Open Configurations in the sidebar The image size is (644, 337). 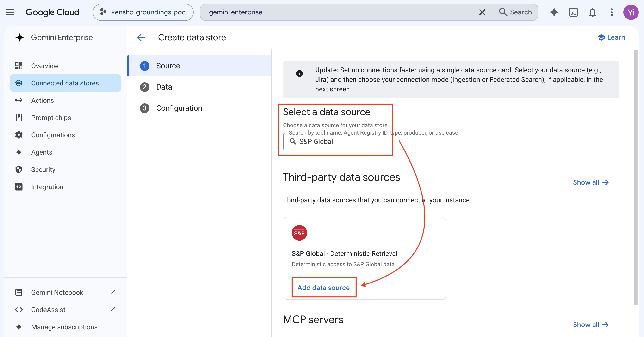click(66, 135)
